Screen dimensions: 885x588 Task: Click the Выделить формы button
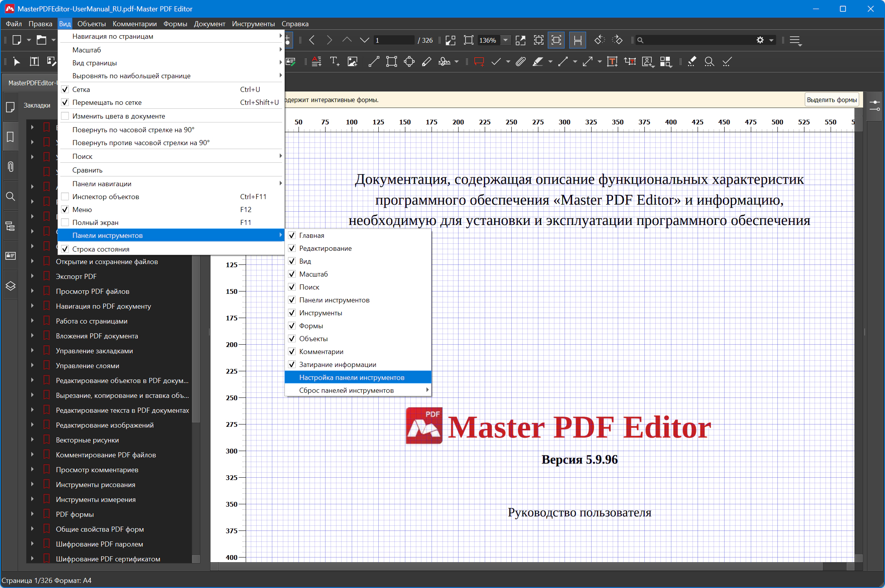tap(831, 100)
